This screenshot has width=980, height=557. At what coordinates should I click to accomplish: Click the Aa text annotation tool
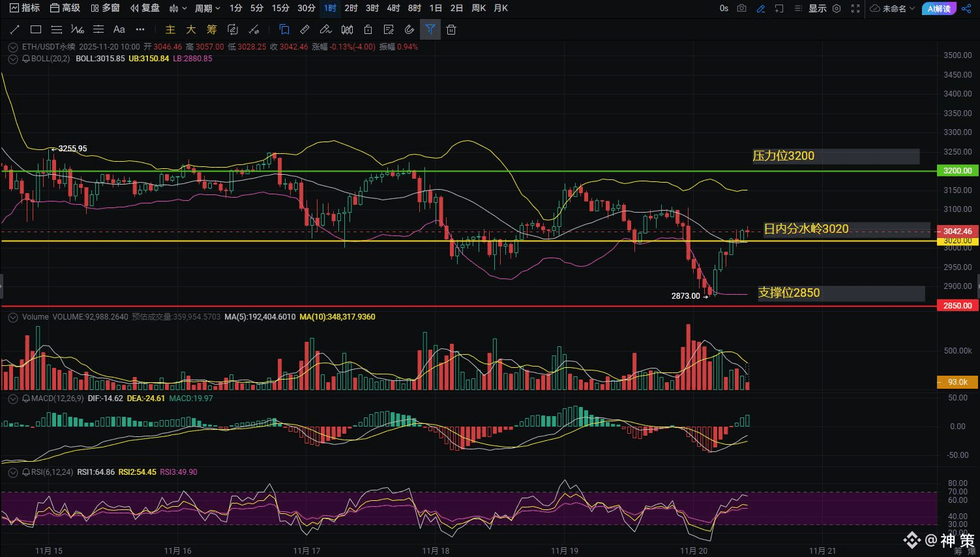[119, 29]
